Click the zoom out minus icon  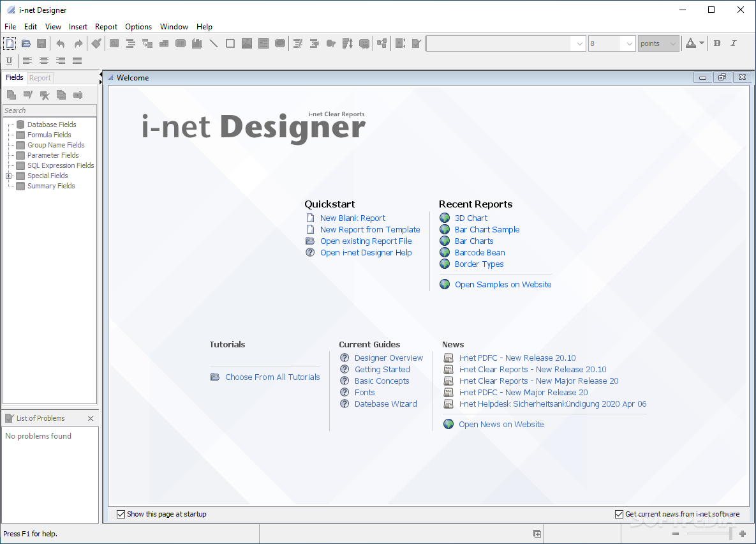676,534
